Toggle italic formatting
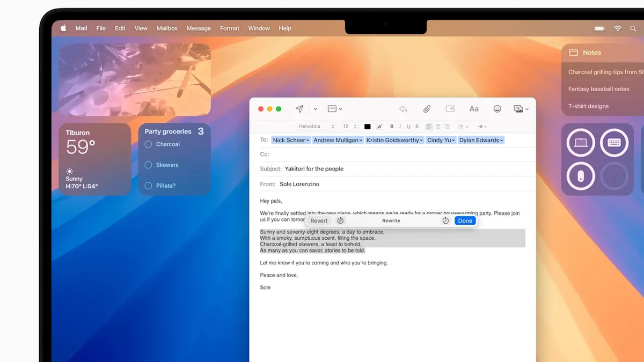This screenshot has width=644, height=362. [x=400, y=127]
